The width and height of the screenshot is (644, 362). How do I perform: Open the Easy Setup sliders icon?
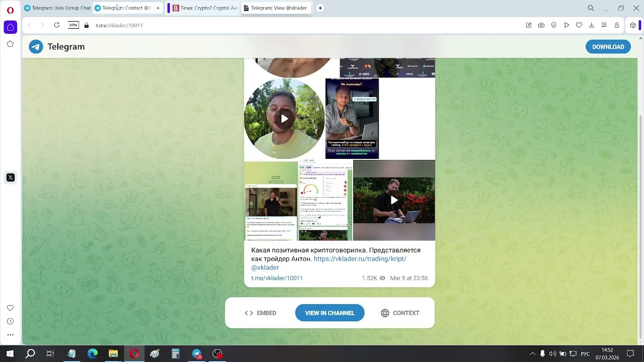click(x=604, y=25)
